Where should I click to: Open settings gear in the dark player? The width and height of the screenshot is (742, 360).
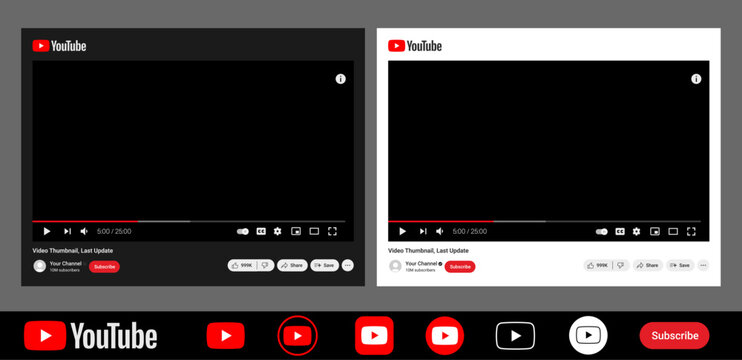point(278,231)
